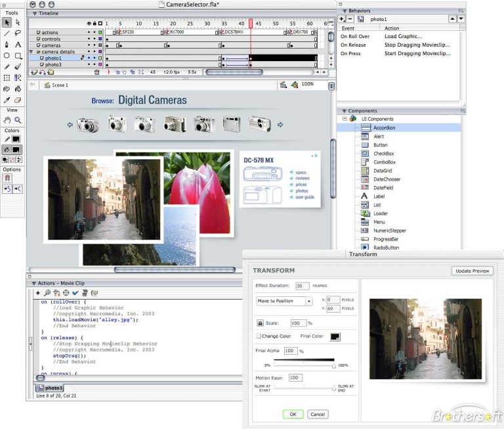Click Delete Layer trash icon
The image size is (504, 429).
[96, 72]
